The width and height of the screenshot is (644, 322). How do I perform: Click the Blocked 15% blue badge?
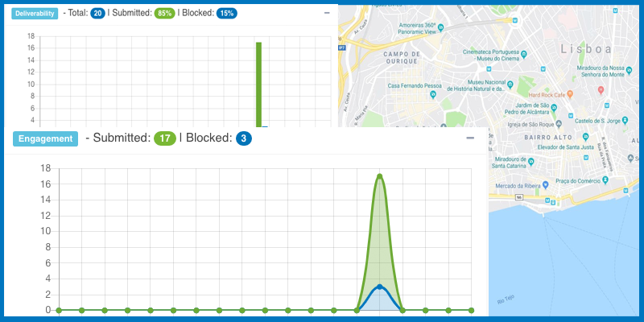(227, 14)
